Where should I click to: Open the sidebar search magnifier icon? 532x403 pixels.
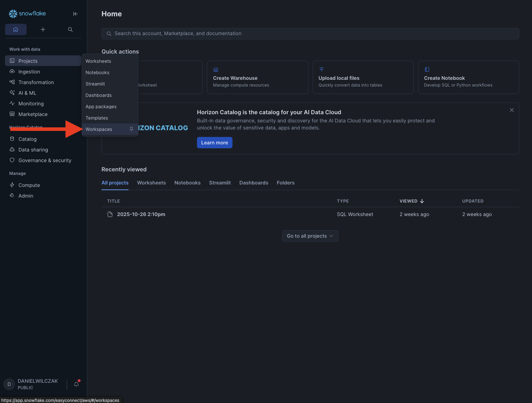pos(70,29)
